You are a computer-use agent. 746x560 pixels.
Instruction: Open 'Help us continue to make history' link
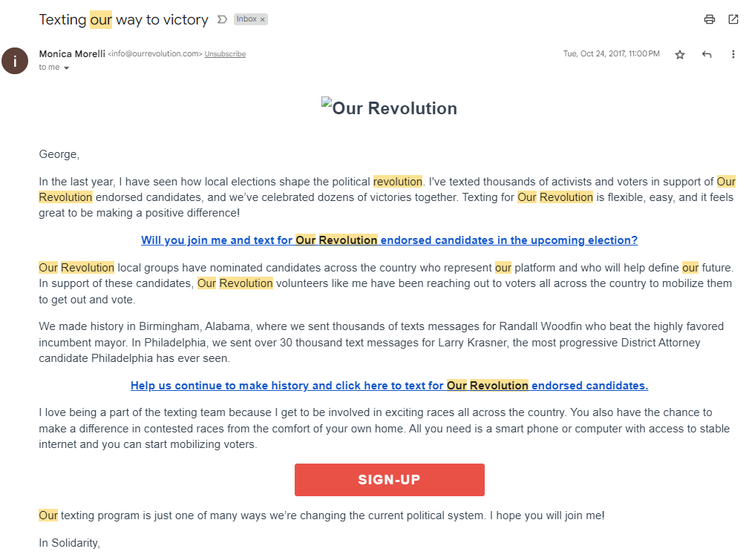[x=389, y=386]
